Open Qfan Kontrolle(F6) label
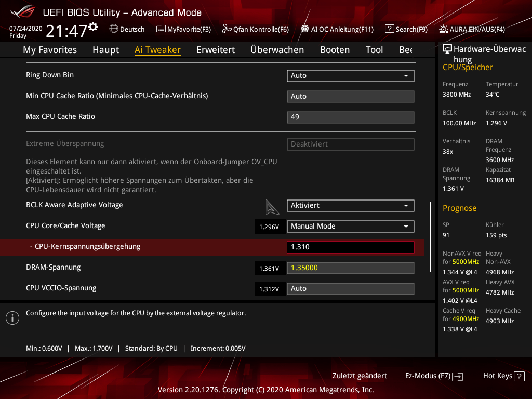The width and height of the screenshot is (532, 399). (261, 29)
